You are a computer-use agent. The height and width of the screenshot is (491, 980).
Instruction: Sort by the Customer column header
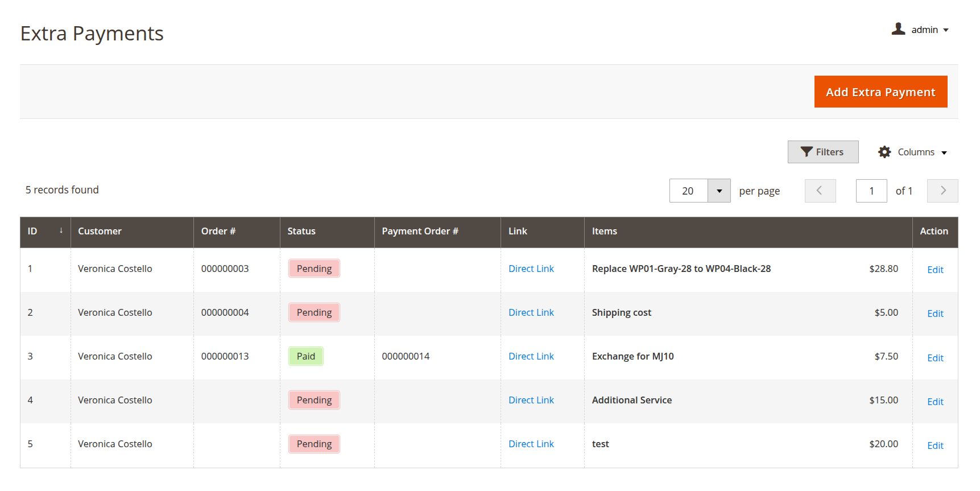pos(100,231)
